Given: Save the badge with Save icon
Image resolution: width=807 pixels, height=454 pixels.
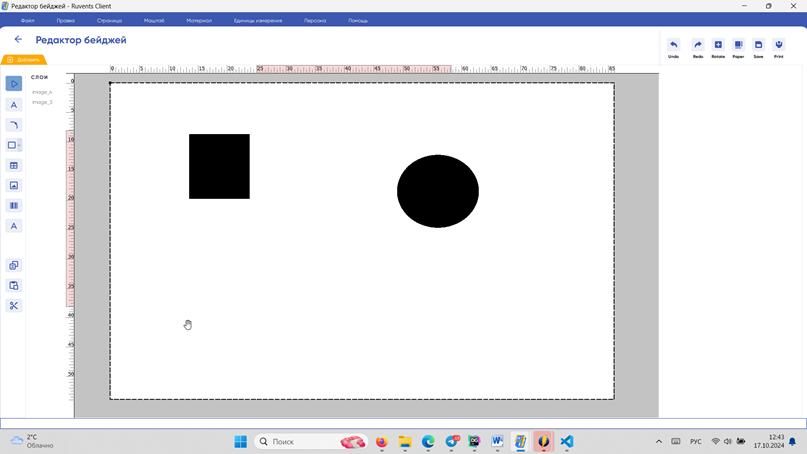Looking at the screenshot, I should coord(758,45).
